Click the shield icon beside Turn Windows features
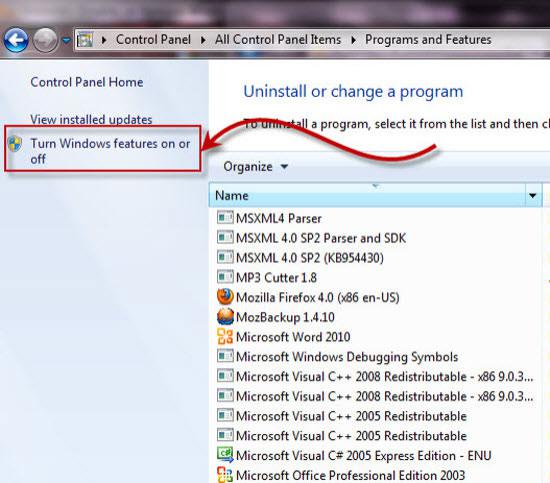This screenshot has height=483, width=550. 15,143
